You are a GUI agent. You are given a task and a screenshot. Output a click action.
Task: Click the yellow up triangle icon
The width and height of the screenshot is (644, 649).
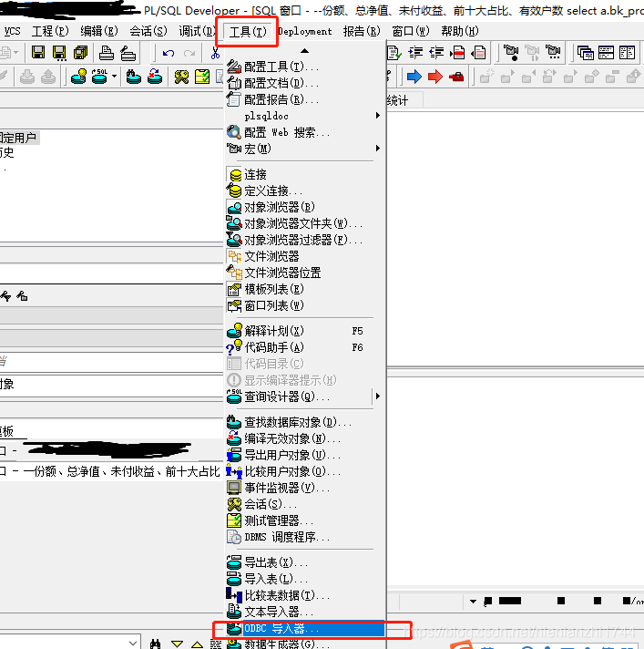[x=198, y=644]
